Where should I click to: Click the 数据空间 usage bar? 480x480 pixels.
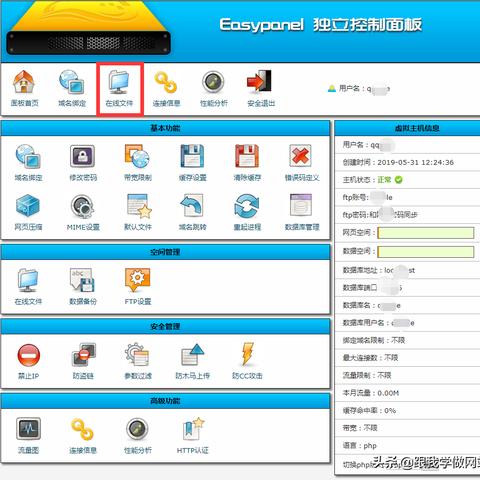click(426, 252)
